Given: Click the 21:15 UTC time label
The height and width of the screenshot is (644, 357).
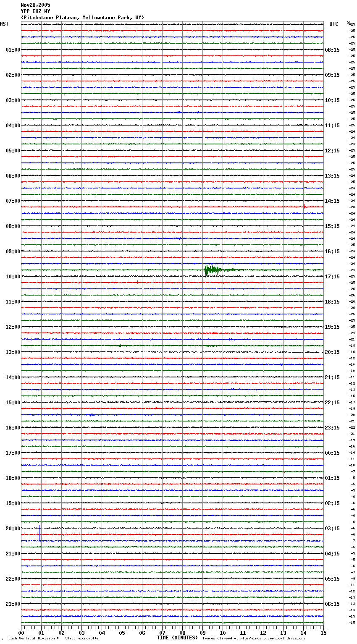Looking at the screenshot, I should point(332,377).
